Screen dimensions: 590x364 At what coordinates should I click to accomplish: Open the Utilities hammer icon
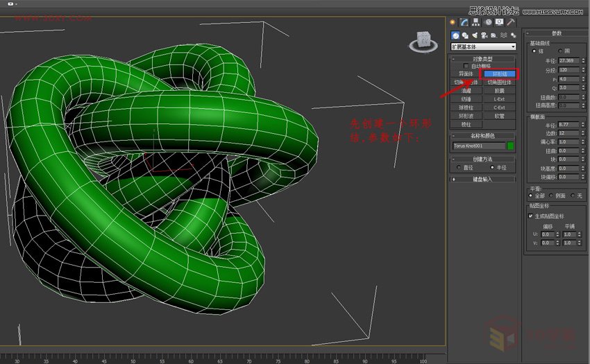(510, 22)
